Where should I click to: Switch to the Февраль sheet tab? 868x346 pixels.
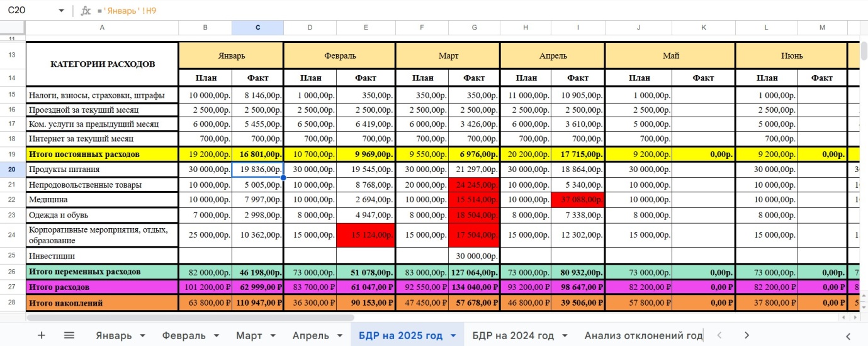coord(183,335)
